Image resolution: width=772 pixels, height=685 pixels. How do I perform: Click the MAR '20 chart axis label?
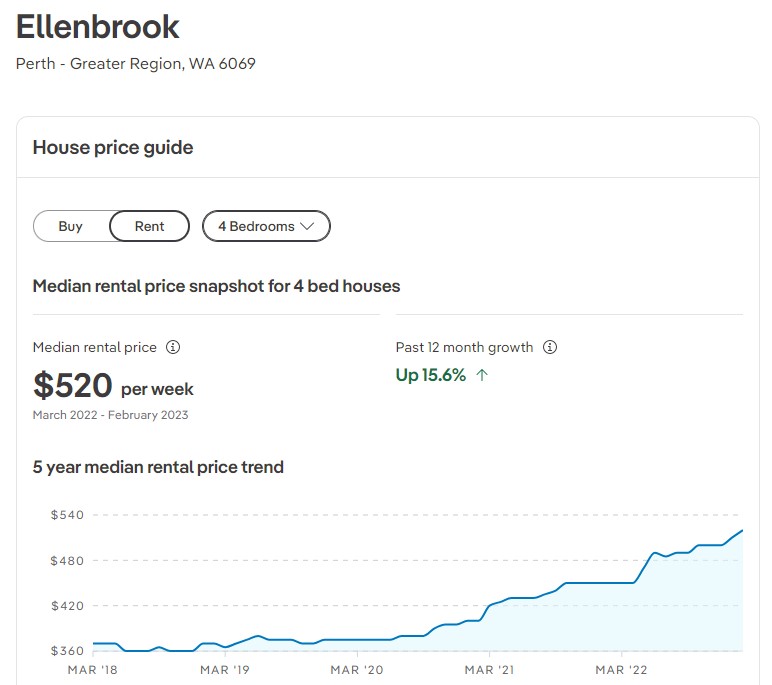pos(357,669)
